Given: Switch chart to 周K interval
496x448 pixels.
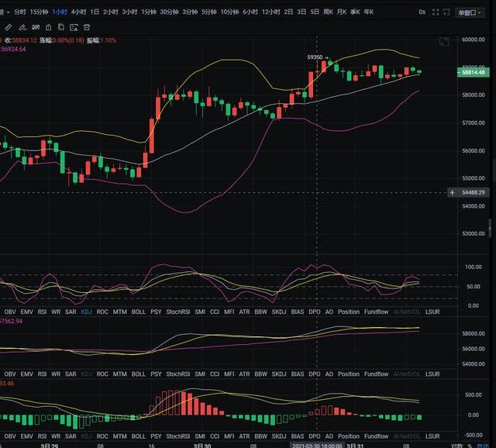Looking at the screenshot, I should (x=328, y=12).
